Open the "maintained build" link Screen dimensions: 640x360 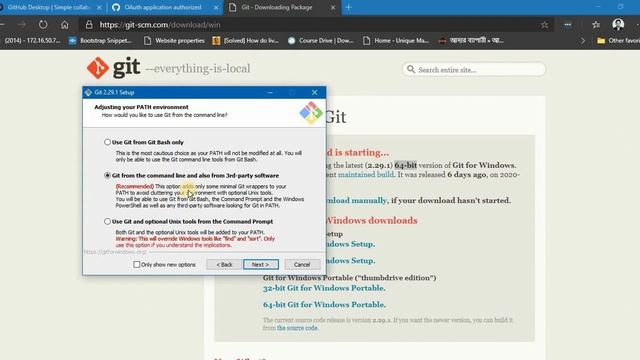click(x=366, y=175)
